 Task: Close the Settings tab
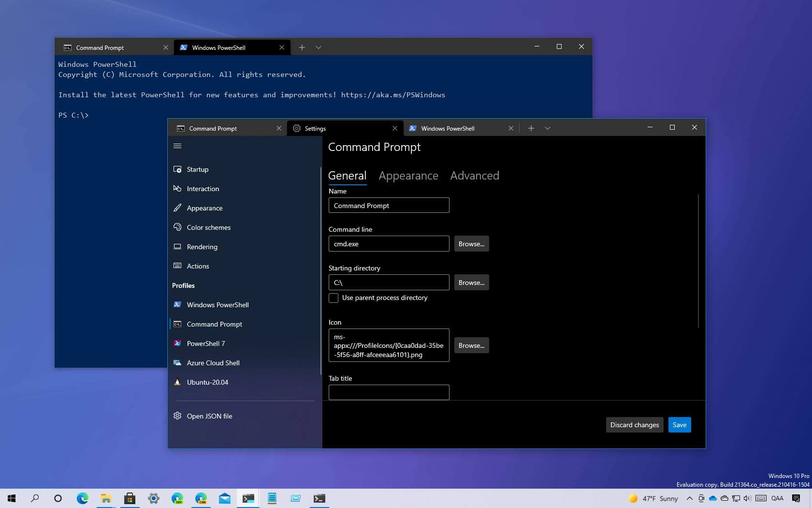click(x=395, y=128)
